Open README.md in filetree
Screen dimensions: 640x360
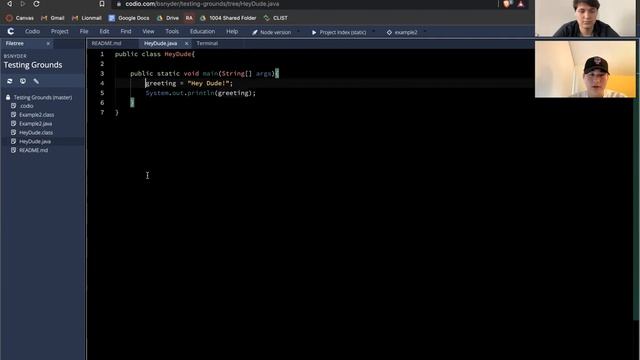click(33, 150)
